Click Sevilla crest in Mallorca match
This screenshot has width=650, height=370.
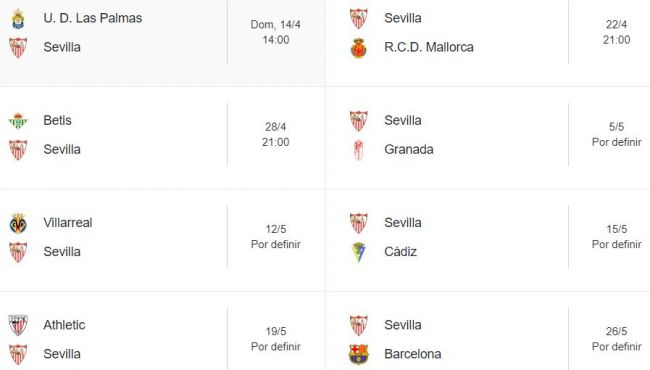[359, 19]
